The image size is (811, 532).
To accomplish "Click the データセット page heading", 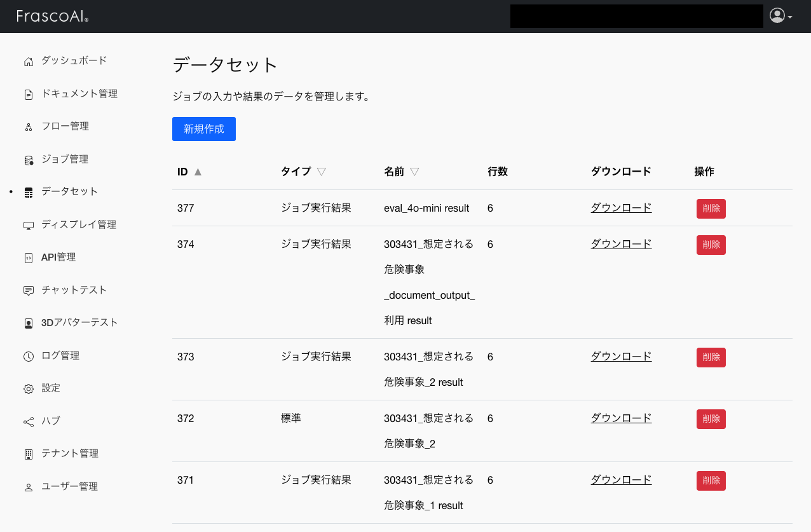I will 226,65.
